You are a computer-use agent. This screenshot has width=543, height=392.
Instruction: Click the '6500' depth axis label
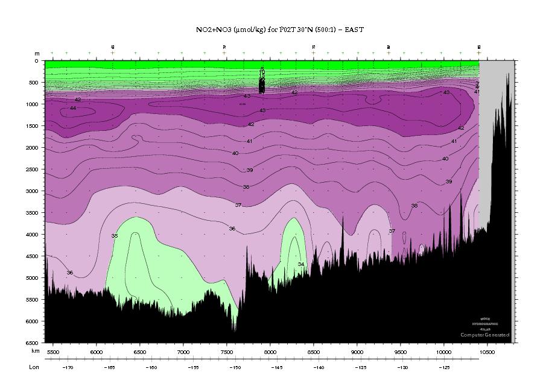tap(32, 343)
